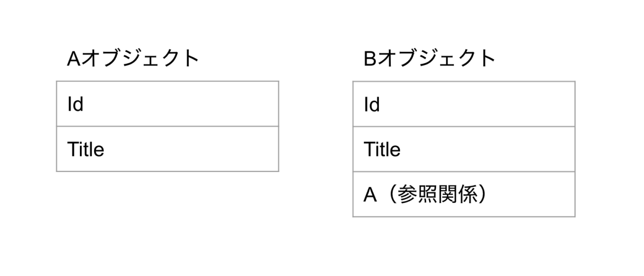
Task: Click the right border of Aオブジェクト table
Action: [278, 126]
